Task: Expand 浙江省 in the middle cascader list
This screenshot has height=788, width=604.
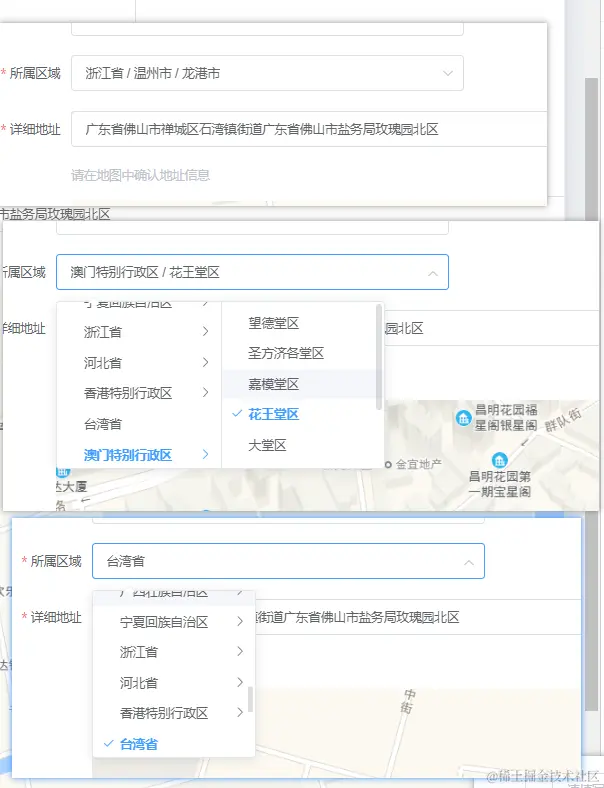Action: pyautogui.click(x=139, y=332)
